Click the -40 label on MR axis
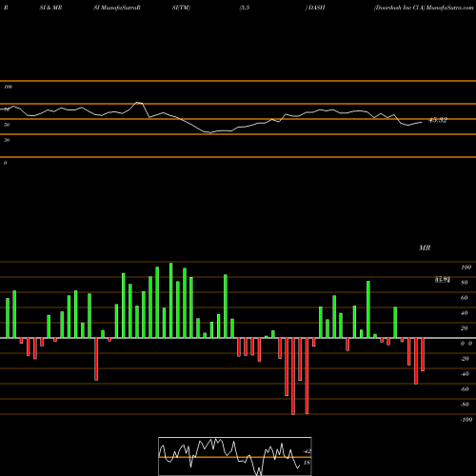The height and width of the screenshot is (476, 476). pyautogui.click(x=465, y=374)
